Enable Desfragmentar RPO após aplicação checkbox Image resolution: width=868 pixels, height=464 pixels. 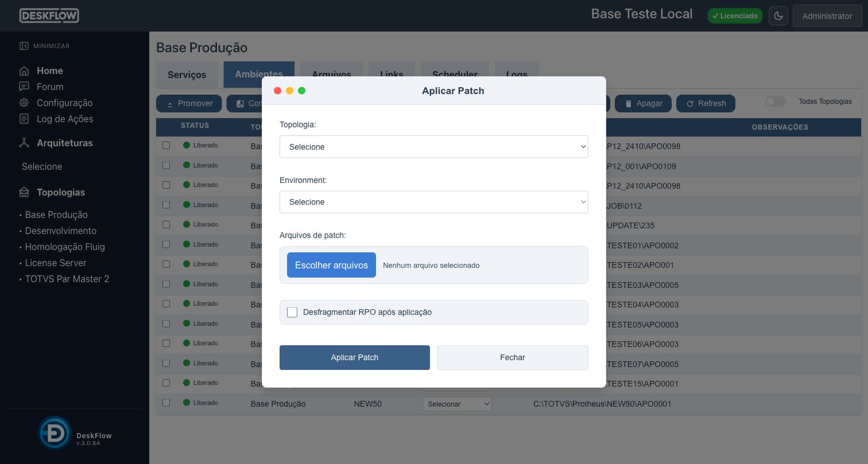(292, 313)
